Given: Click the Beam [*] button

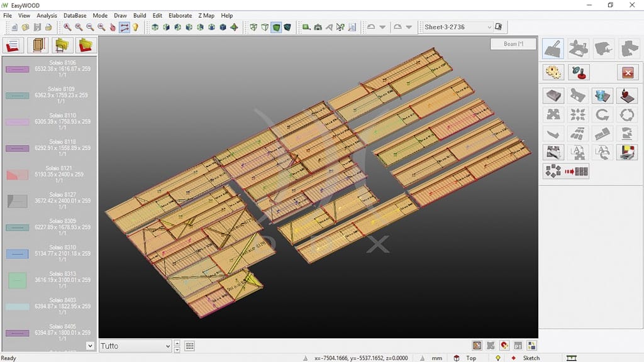Looking at the screenshot, I should click(x=513, y=44).
